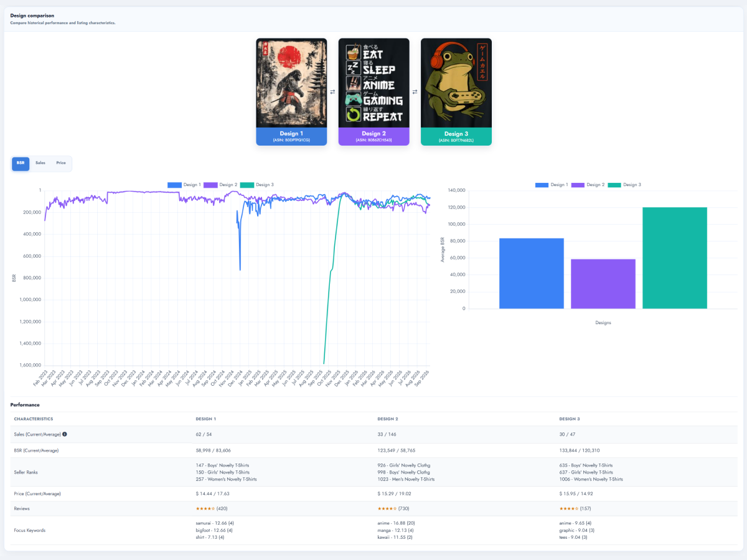Open the Sales chart tab
This screenshot has width=747, height=560.
pyautogui.click(x=40, y=163)
